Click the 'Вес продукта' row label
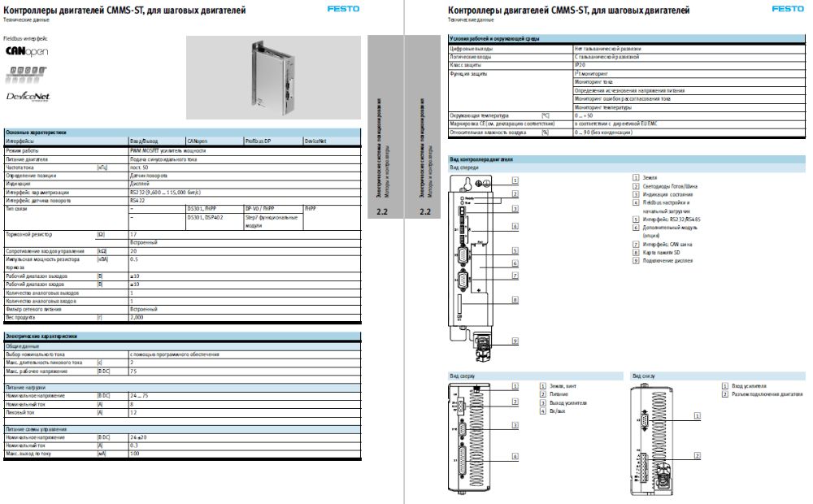813x504 pixels. (x=20, y=317)
